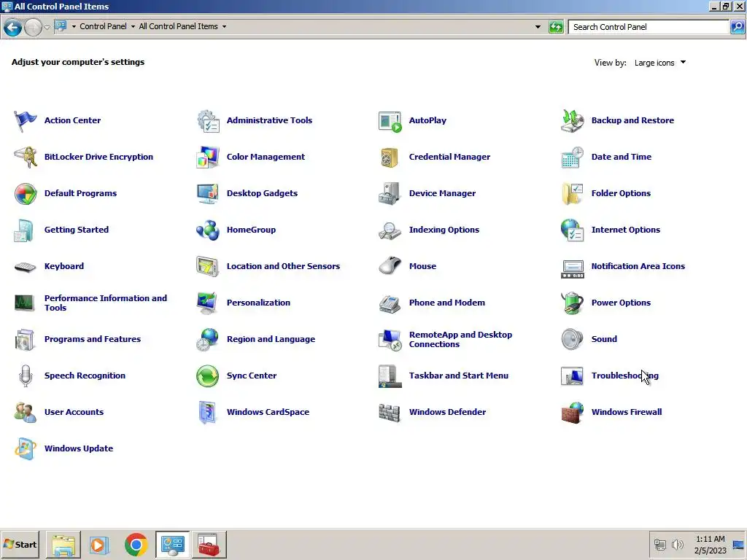Click the Windows CardSpace link
Viewport: 747px width, 560px height.
[x=268, y=412]
